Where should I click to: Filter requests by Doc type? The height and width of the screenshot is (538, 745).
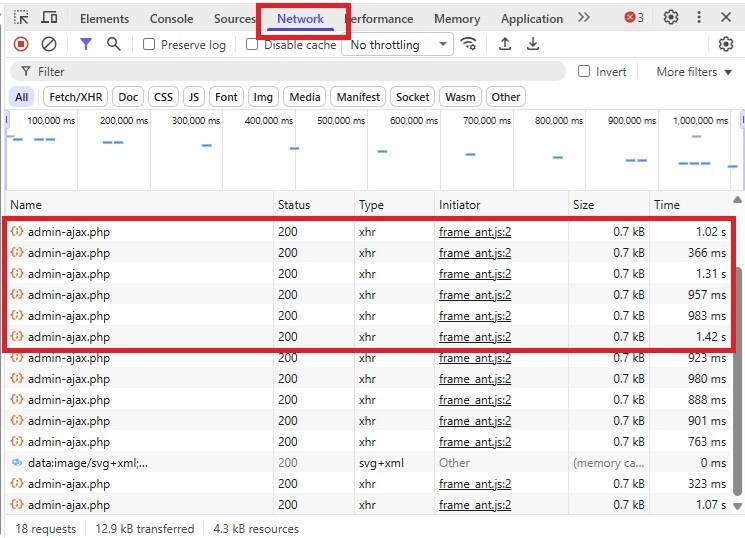(x=128, y=97)
